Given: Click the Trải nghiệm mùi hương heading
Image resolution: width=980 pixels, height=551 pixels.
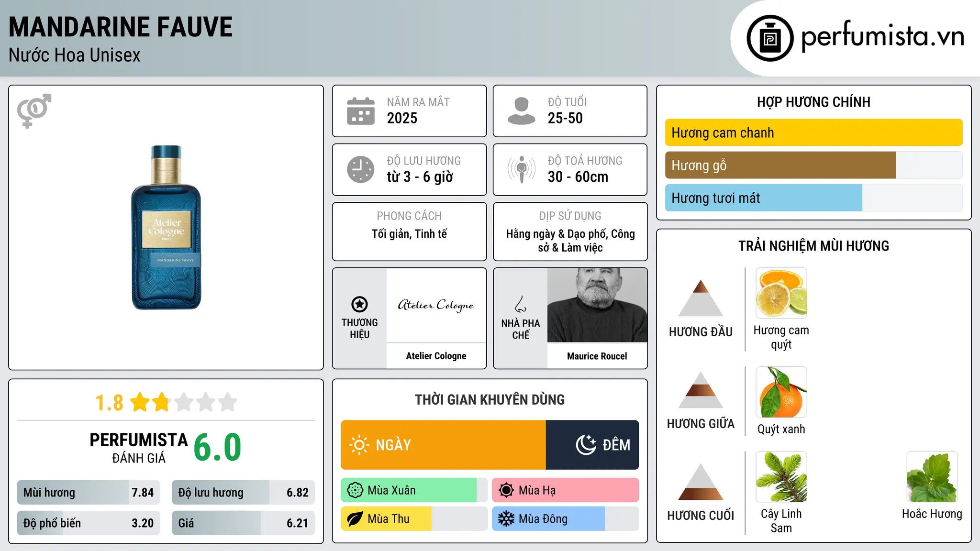Looking at the screenshot, I should coord(813,246).
